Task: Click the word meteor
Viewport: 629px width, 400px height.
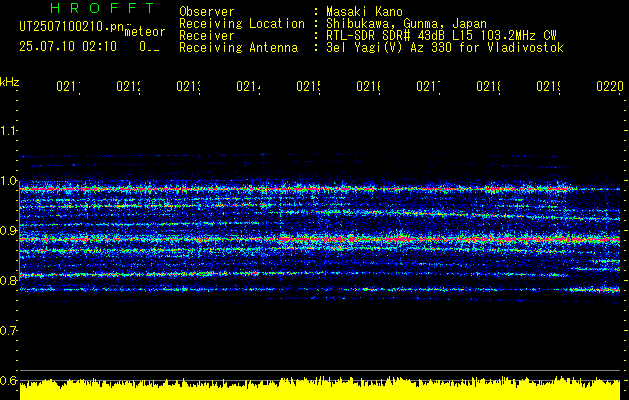Action: (x=145, y=32)
